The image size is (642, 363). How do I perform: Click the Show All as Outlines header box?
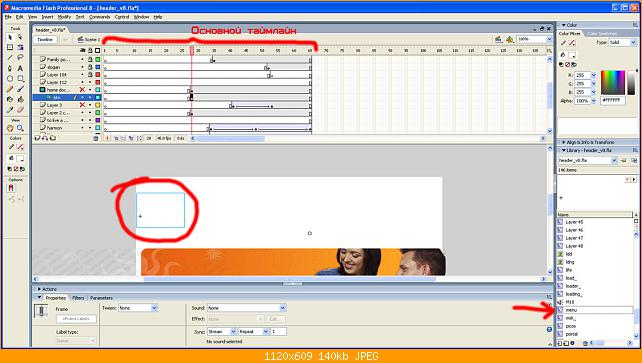97,50
